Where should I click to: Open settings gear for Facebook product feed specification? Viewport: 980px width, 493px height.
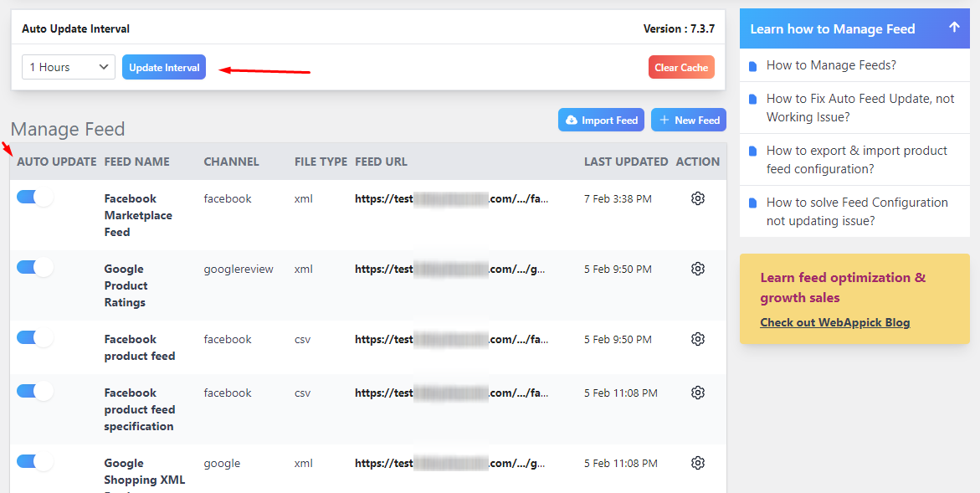coord(698,393)
